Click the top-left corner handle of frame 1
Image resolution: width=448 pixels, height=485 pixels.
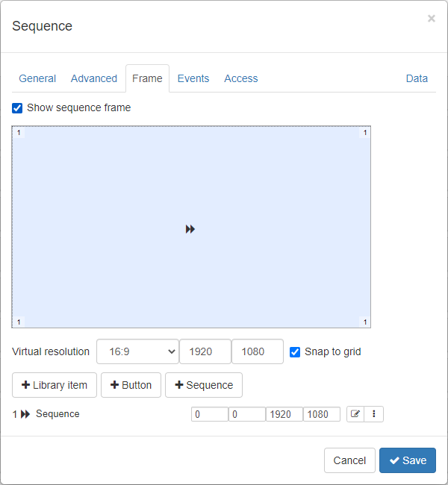(19, 133)
